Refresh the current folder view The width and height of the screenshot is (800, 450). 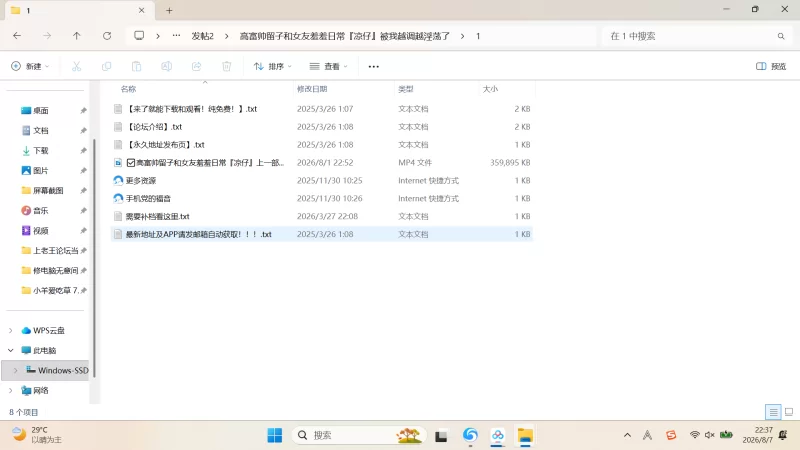[107, 36]
